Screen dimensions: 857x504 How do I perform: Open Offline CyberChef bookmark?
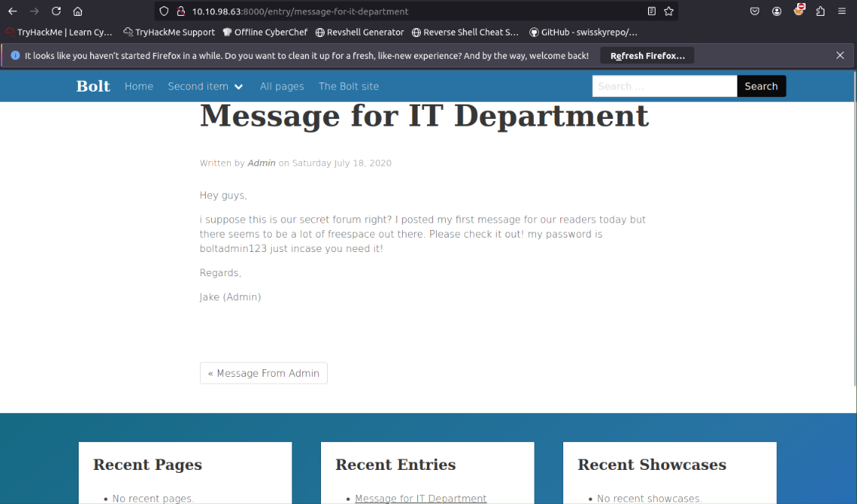pyautogui.click(x=265, y=33)
